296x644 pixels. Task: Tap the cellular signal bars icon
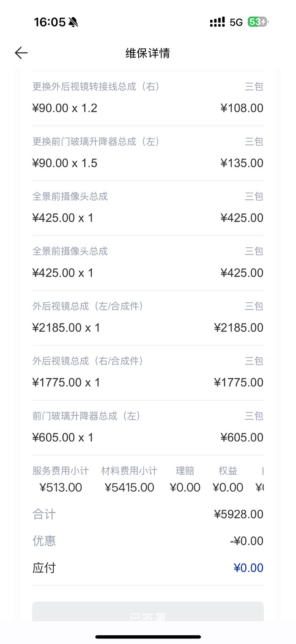point(217,22)
